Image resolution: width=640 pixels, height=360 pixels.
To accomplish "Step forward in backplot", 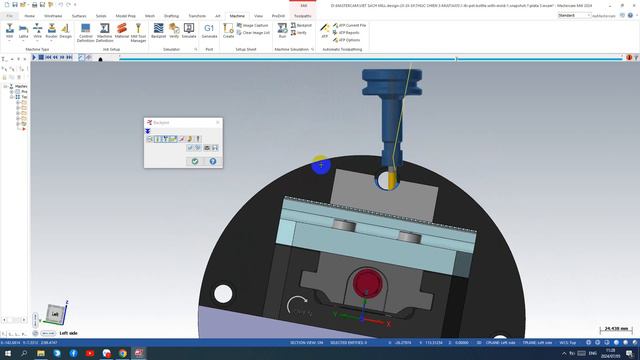I will [x=62, y=58].
